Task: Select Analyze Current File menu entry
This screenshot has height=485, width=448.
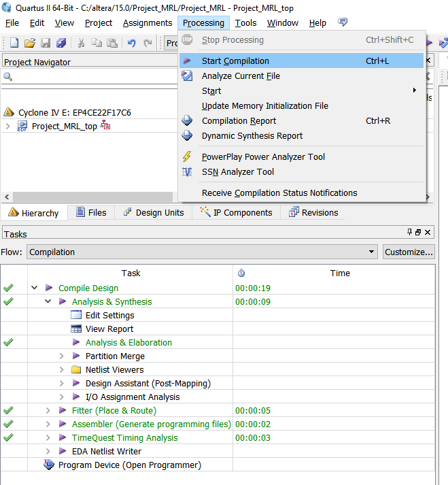Action: [301, 76]
